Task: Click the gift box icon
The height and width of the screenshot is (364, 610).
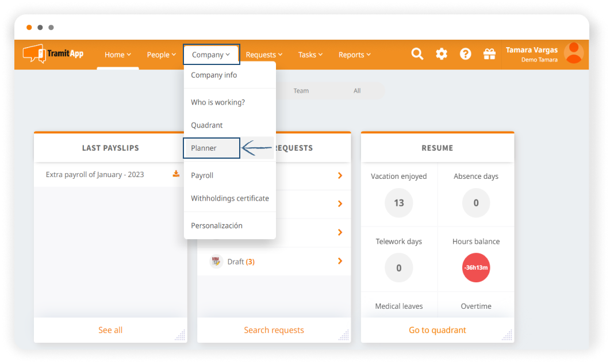Action: pos(489,54)
